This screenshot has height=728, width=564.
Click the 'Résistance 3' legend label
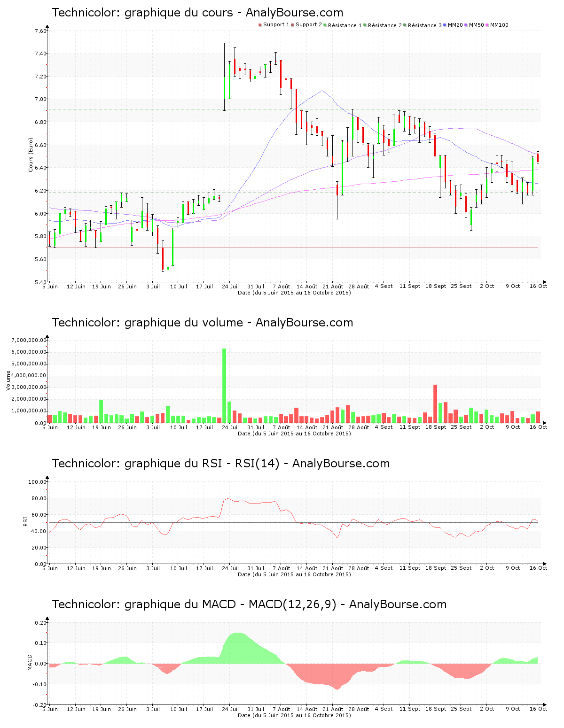pyautogui.click(x=425, y=25)
